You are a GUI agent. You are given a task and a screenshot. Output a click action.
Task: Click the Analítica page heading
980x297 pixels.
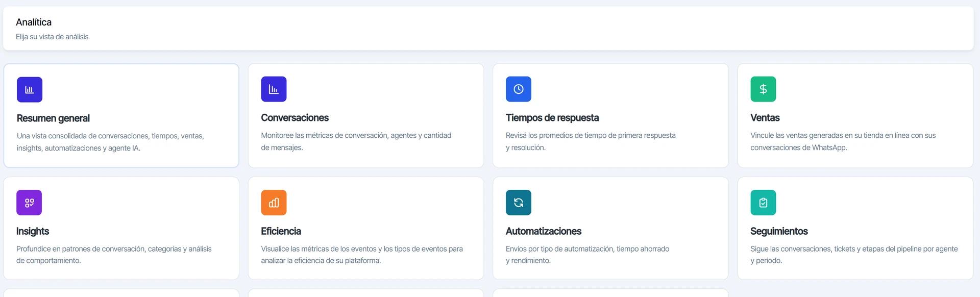(x=34, y=22)
